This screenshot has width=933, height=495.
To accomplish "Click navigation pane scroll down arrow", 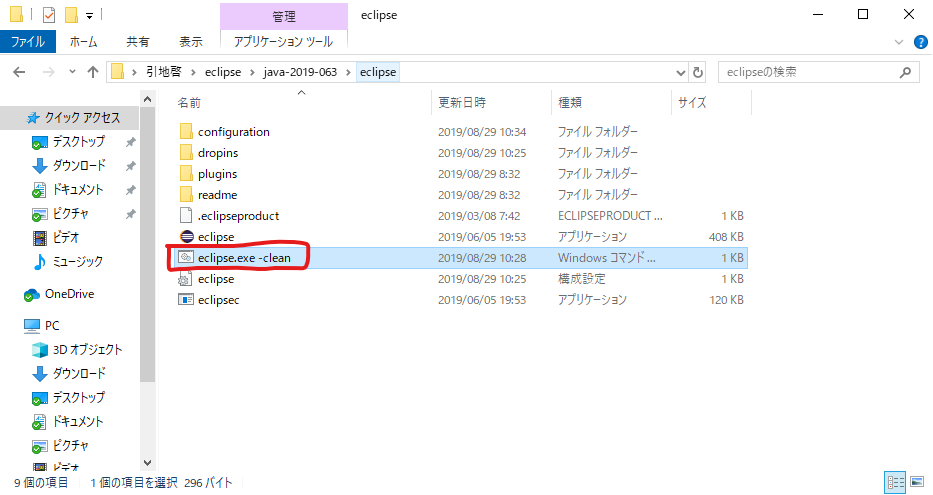I will [x=148, y=462].
